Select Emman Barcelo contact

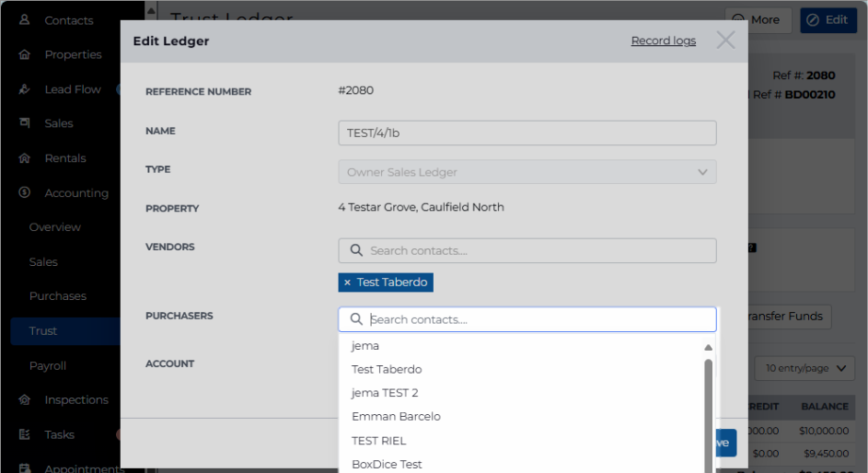tap(396, 416)
